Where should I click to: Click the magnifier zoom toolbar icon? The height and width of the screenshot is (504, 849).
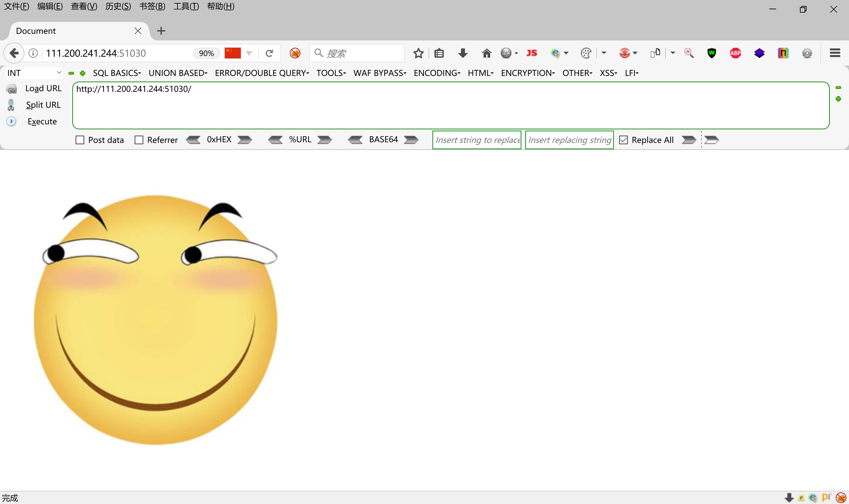689,53
